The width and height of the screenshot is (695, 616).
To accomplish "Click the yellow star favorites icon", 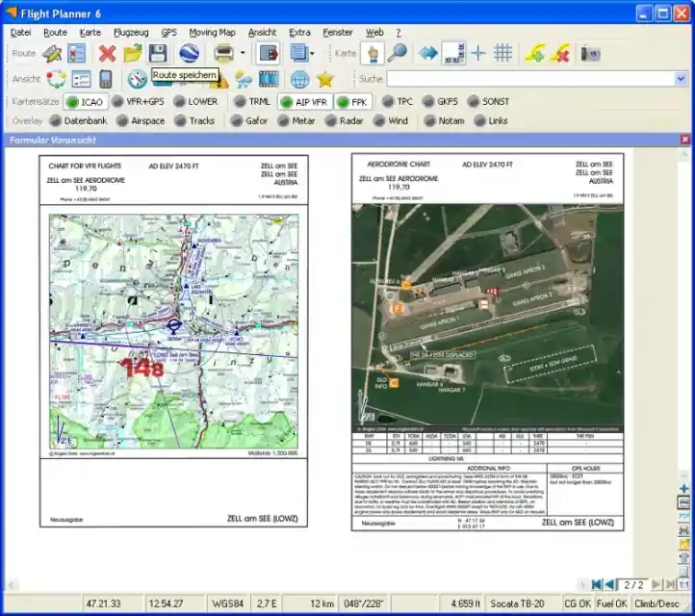I will pos(325,79).
